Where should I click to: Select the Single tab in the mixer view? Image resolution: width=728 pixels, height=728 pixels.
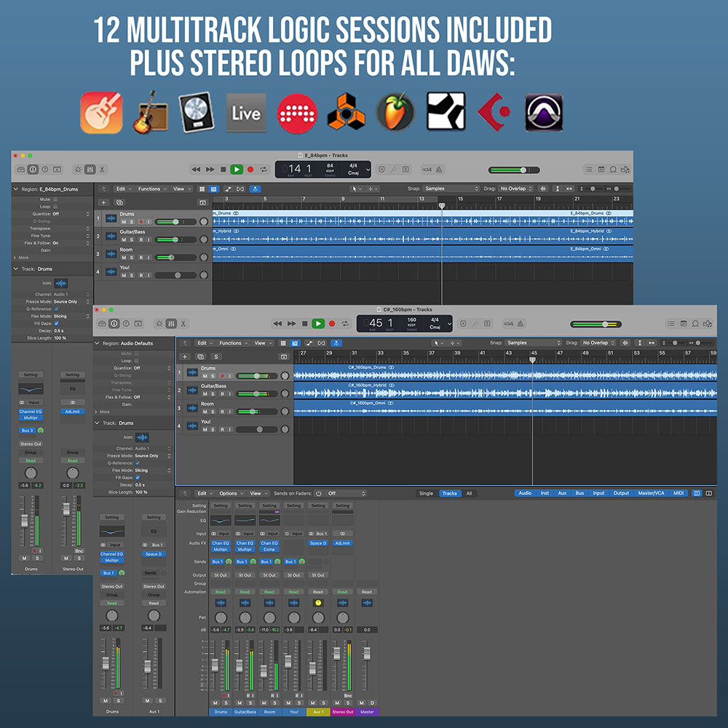click(426, 494)
